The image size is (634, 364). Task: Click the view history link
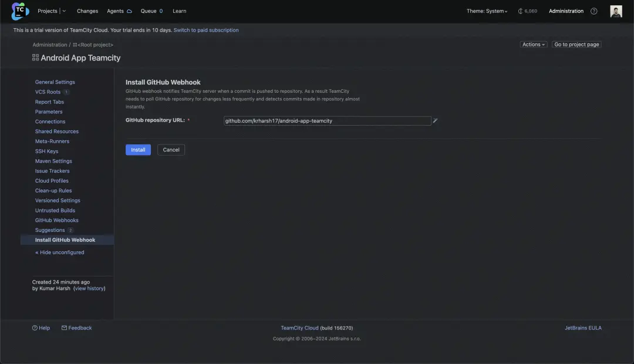tap(89, 288)
